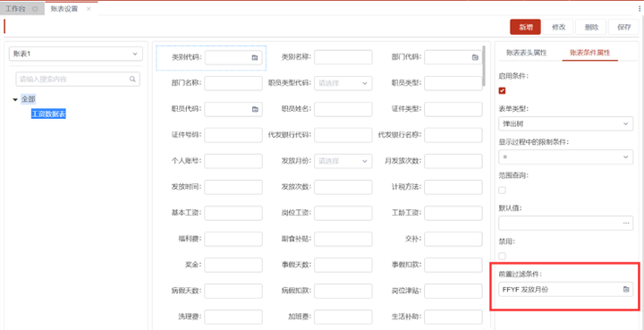
Task: Click the 证件类型 input field
Action: [x=453, y=109]
